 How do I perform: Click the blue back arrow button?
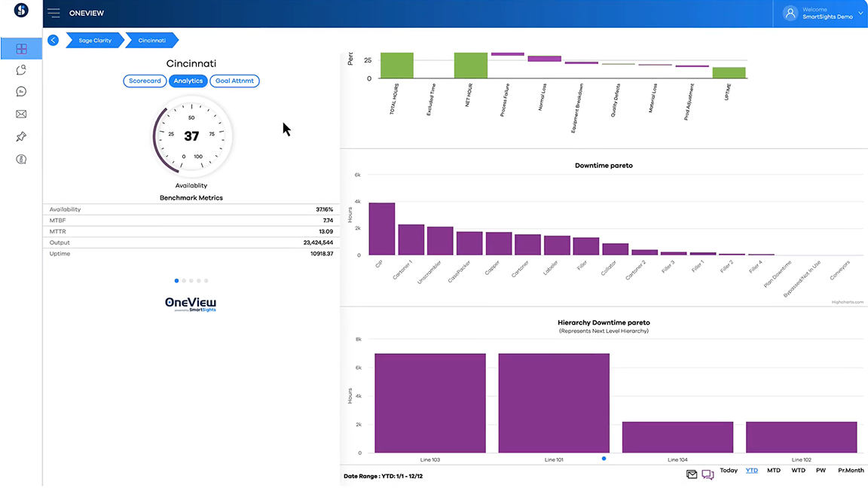click(x=53, y=40)
